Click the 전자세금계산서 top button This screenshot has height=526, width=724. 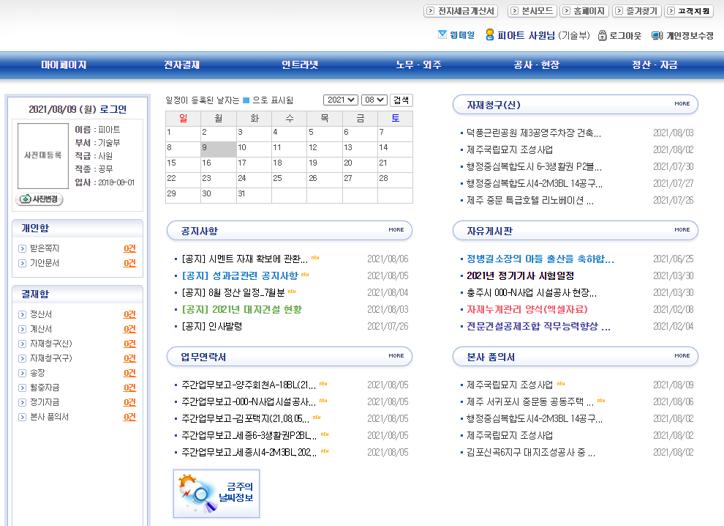click(x=461, y=11)
